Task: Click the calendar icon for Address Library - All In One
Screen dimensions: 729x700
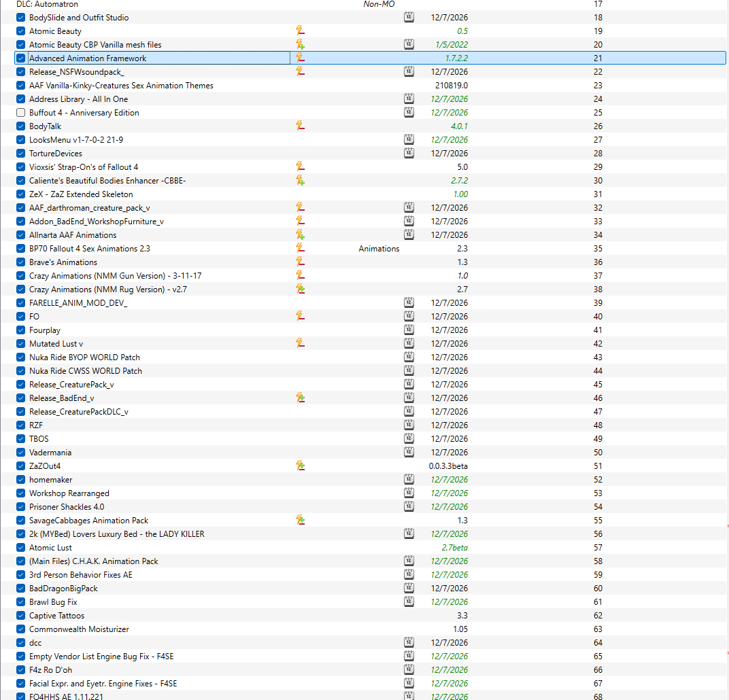Action: tap(409, 99)
